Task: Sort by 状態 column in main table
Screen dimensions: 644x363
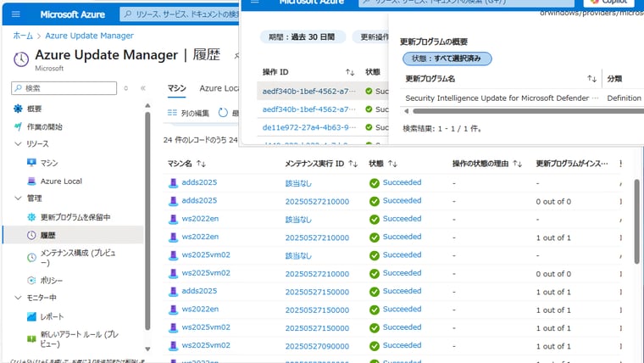Action: coord(392,164)
